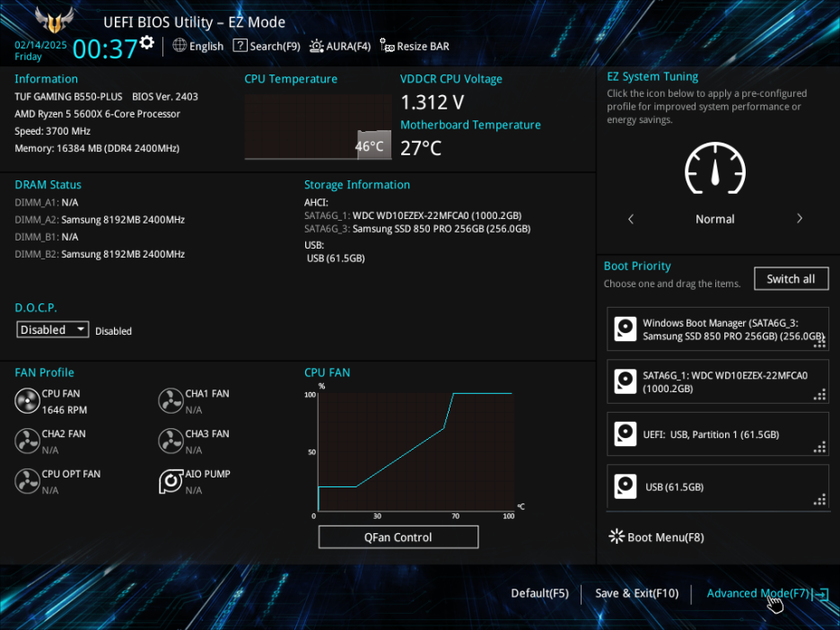Click Search(F9) label
840x630 pixels.
click(275, 46)
